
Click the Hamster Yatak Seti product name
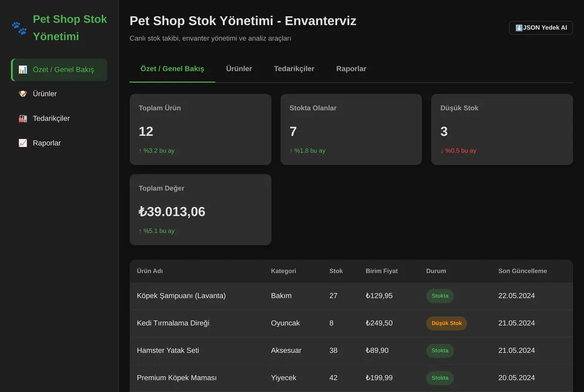[168, 350]
